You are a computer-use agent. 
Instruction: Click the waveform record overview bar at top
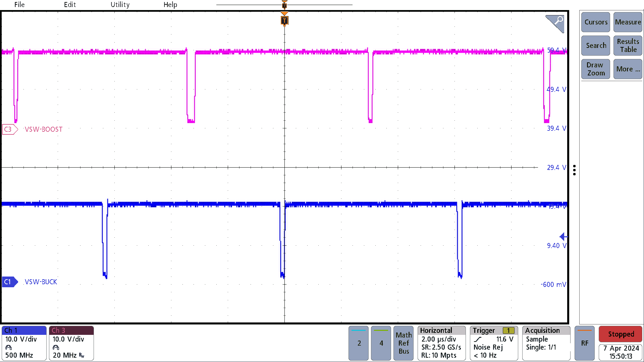(x=284, y=5)
